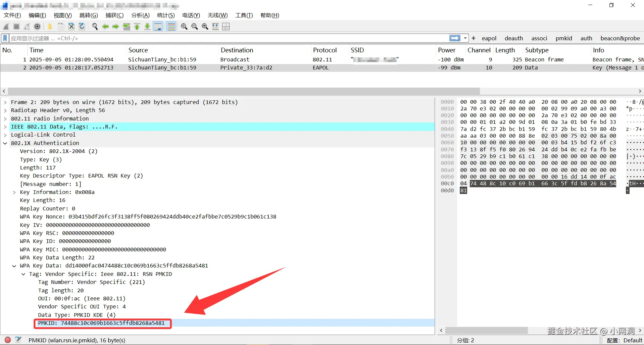Apply the deauth filter button
Screen dimensions: 644x345
[x=514, y=38]
